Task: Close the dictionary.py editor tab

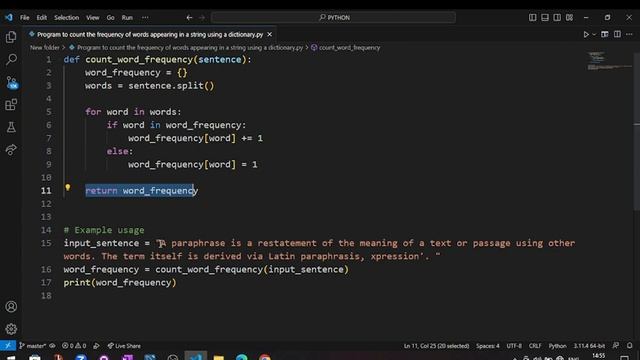Action: pyautogui.click(x=269, y=35)
